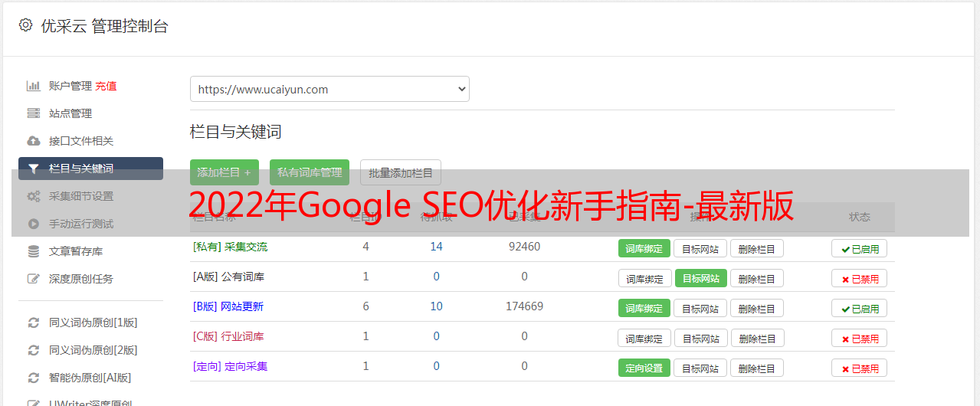980x406 pixels.
Task: Click green 目标网站 in the 公有词库 row
Action: (x=701, y=278)
